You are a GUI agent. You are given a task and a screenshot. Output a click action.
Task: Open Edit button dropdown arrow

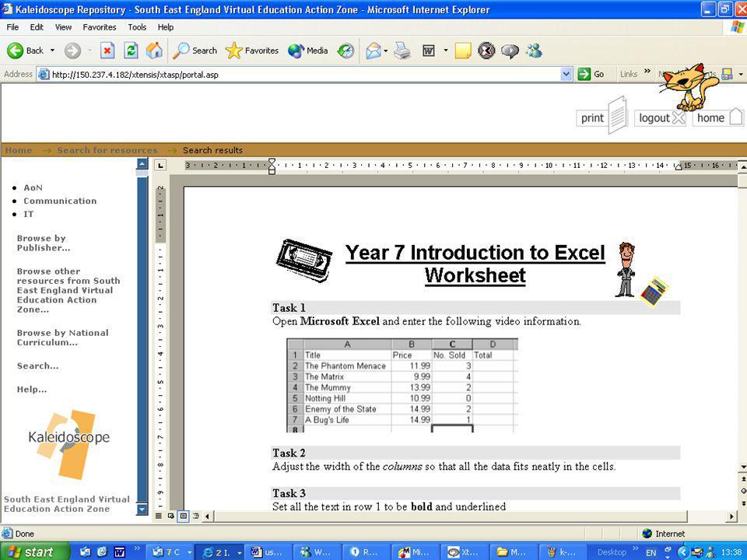[x=446, y=51]
